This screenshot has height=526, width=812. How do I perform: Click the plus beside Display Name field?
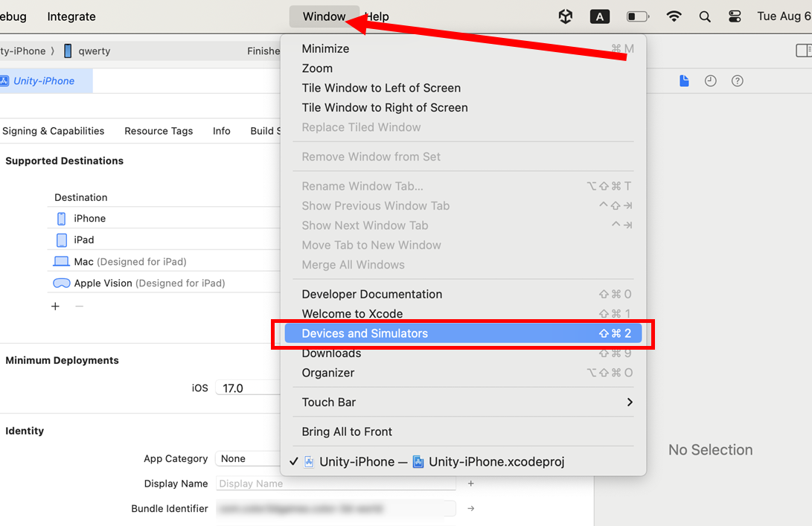coord(470,484)
